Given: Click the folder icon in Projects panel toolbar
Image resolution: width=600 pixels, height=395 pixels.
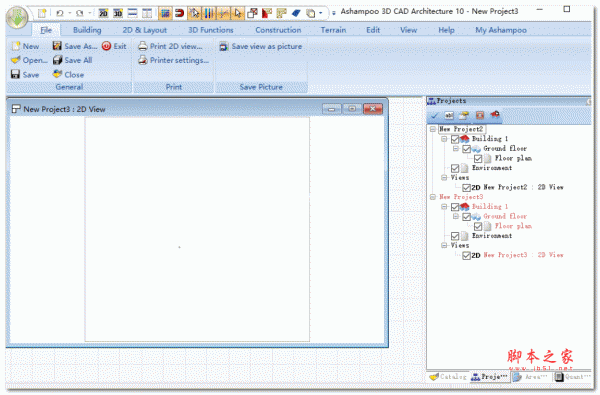Looking at the screenshot, I should 464,115.
